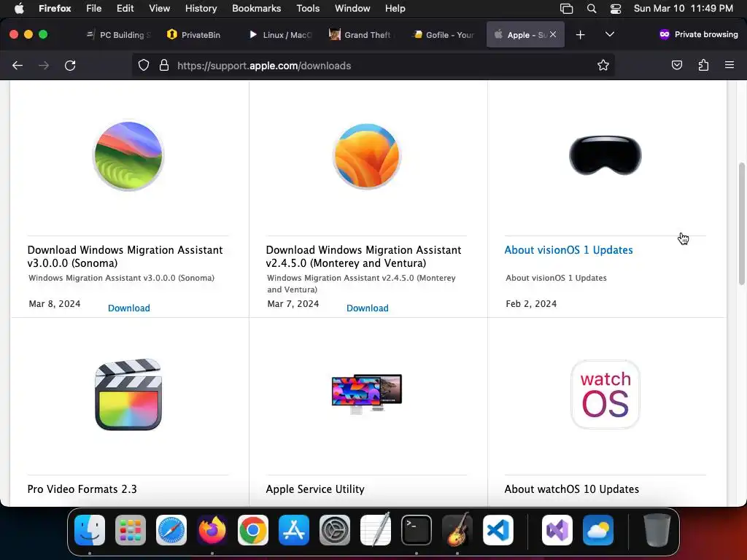The height and width of the screenshot is (560, 747).
Task: Open Control Center in menu bar
Action: point(616,8)
